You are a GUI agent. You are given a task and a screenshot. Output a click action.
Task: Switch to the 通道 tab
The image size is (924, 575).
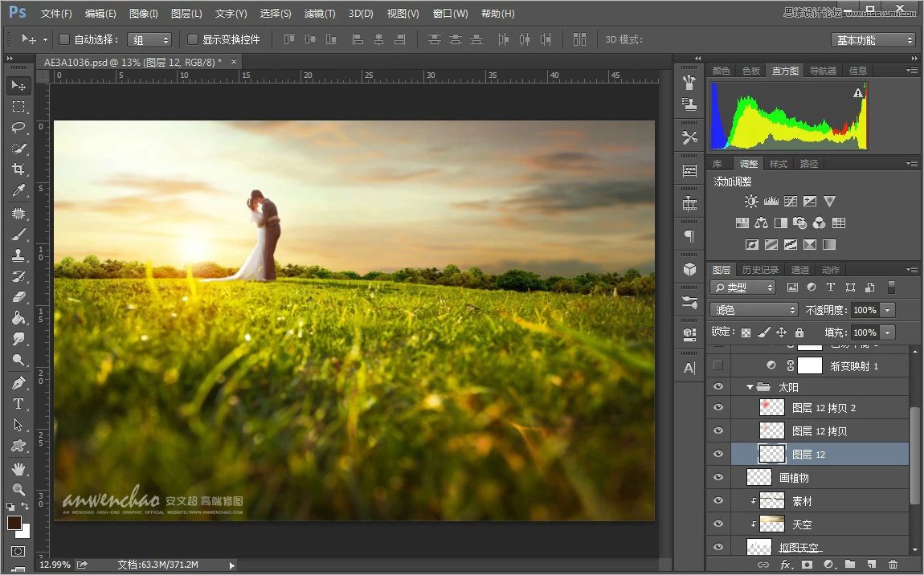pyautogui.click(x=799, y=269)
